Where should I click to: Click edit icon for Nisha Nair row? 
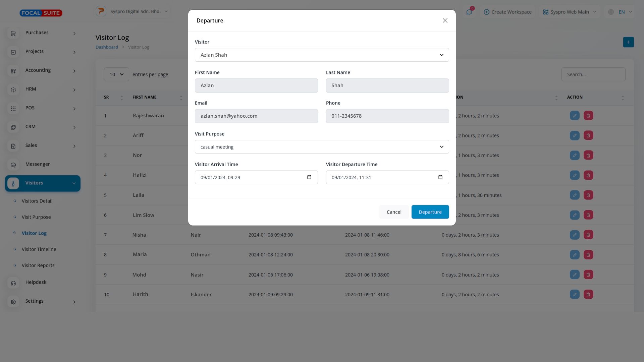(574, 235)
